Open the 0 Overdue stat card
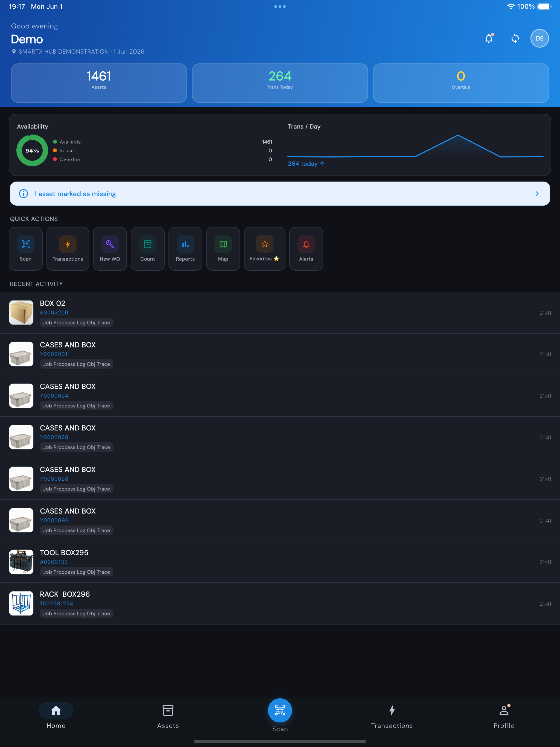560x747 pixels. [461, 83]
